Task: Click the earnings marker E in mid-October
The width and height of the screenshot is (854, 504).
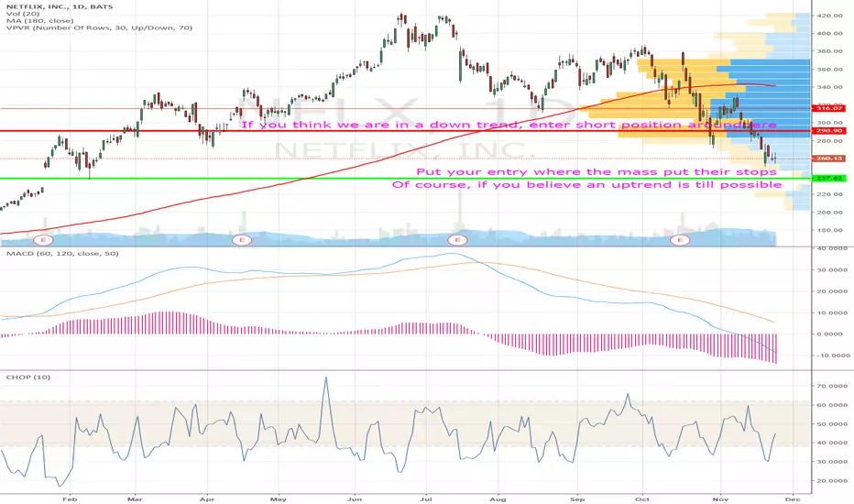Action: [680, 240]
